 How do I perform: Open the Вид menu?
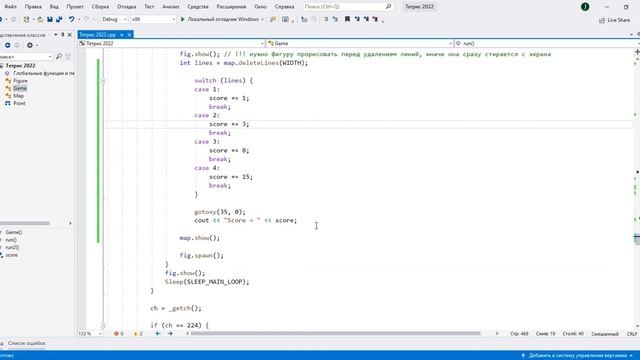54,7
